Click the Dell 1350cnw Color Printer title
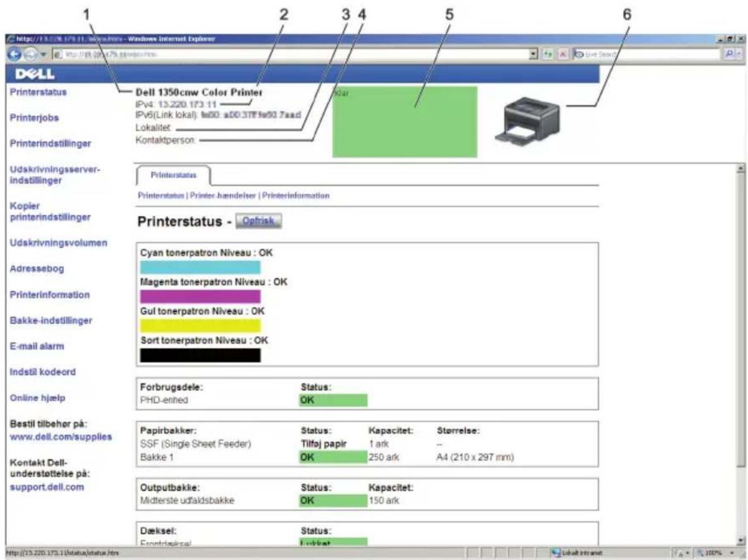748x560 pixels. (x=199, y=92)
